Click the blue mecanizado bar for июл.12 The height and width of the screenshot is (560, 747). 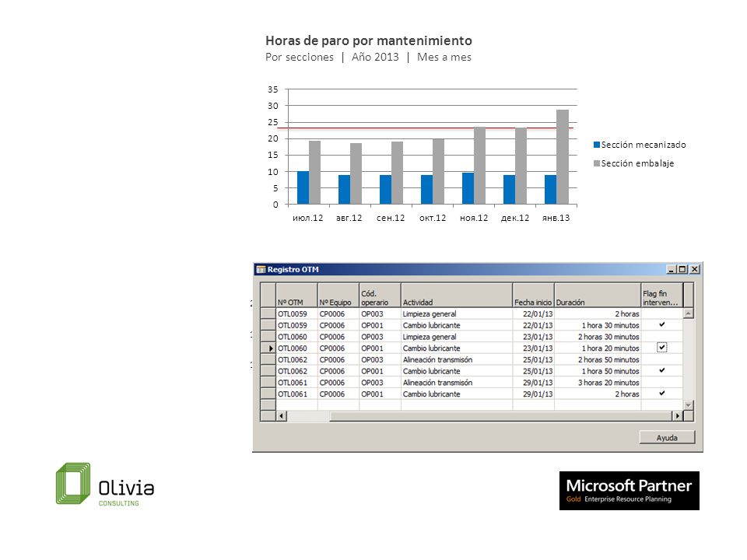(x=303, y=187)
